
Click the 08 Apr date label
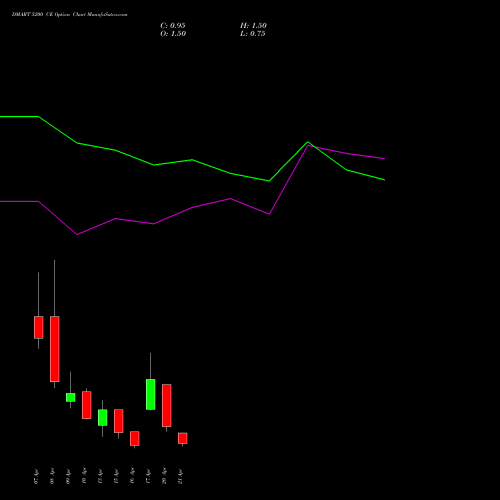[x=52, y=476]
